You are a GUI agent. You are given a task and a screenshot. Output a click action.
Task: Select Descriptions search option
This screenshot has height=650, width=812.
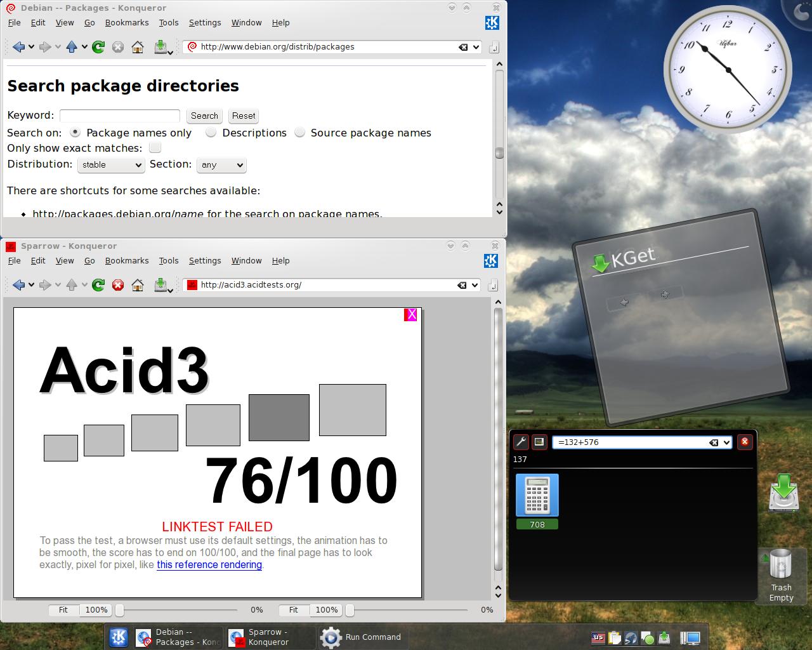click(x=211, y=133)
